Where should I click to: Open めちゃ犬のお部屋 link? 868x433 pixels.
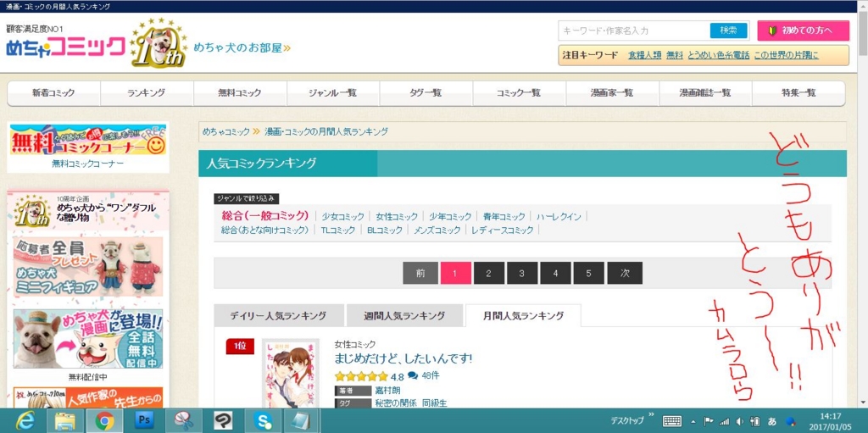242,48
